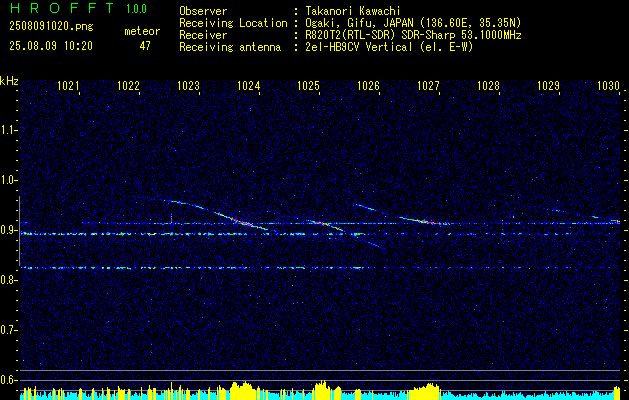The image size is (629, 400).
Task: Click the date stamp 25.08.09 10:20
Action: [51, 46]
